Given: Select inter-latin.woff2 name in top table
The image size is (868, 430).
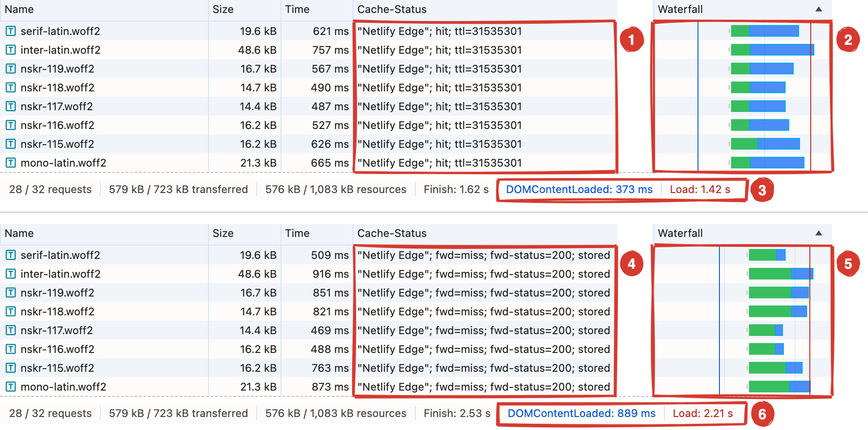Looking at the screenshot, I should [60, 50].
